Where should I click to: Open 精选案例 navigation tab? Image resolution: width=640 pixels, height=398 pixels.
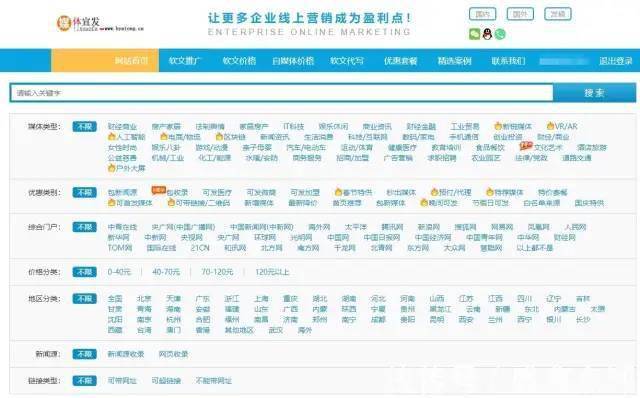pos(454,61)
